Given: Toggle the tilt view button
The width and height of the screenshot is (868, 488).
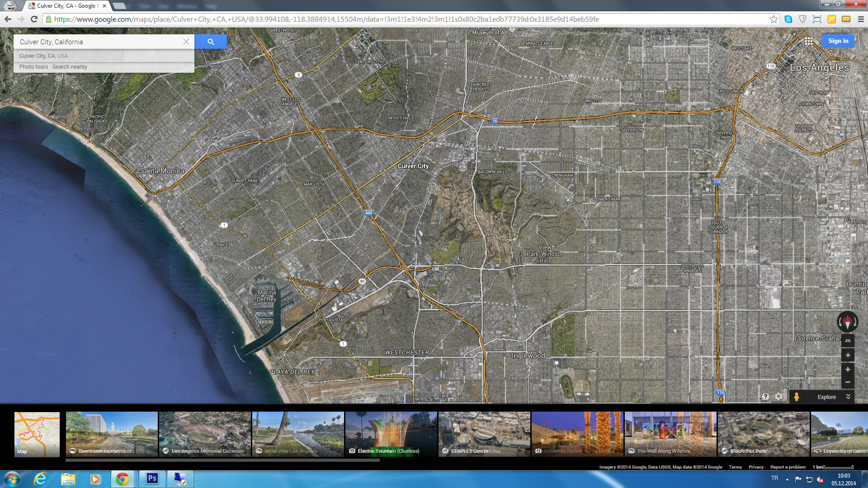Looking at the screenshot, I should [848, 341].
